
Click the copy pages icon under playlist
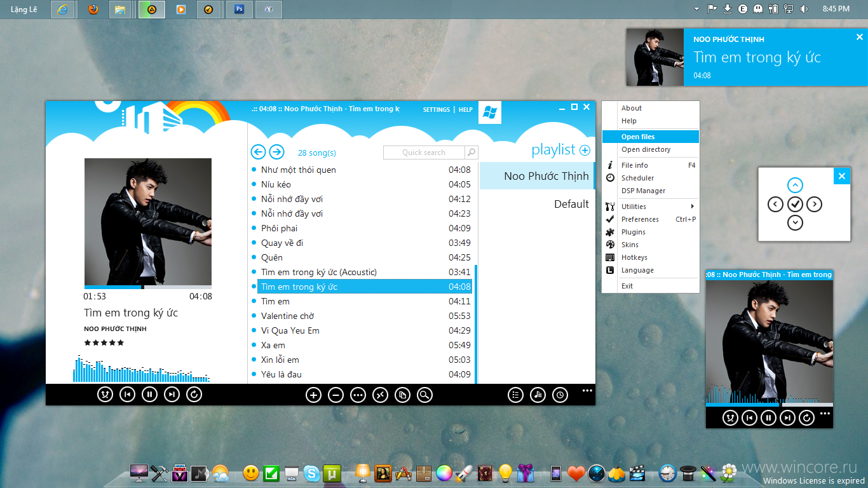pos(402,395)
